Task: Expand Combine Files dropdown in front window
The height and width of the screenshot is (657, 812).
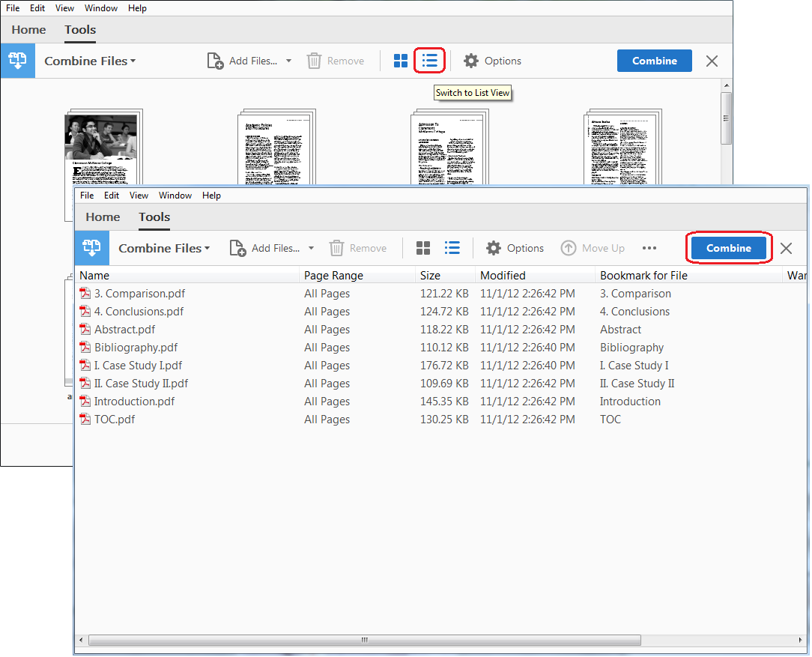Action: pos(207,249)
